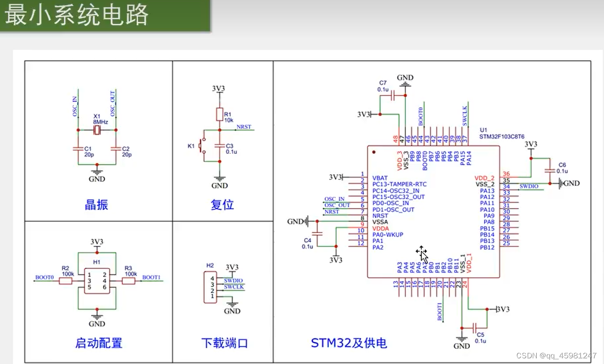
Task: Click the 3V3 power symbol above H1
Action: tap(97, 243)
